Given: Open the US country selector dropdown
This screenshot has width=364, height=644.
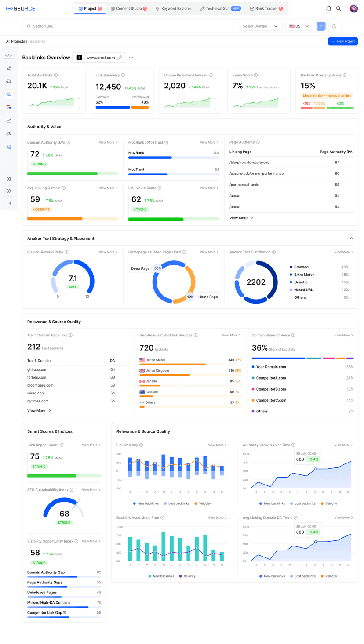Looking at the screenshot, I should pos(299,26).
